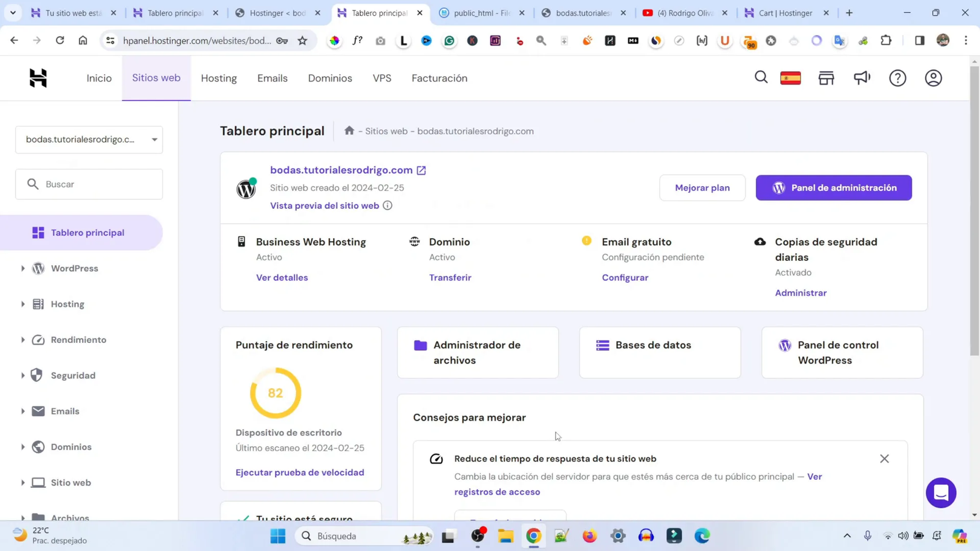Open the user profile account icon
Viewport: 980px width, 551px height.
coord(933,78)
